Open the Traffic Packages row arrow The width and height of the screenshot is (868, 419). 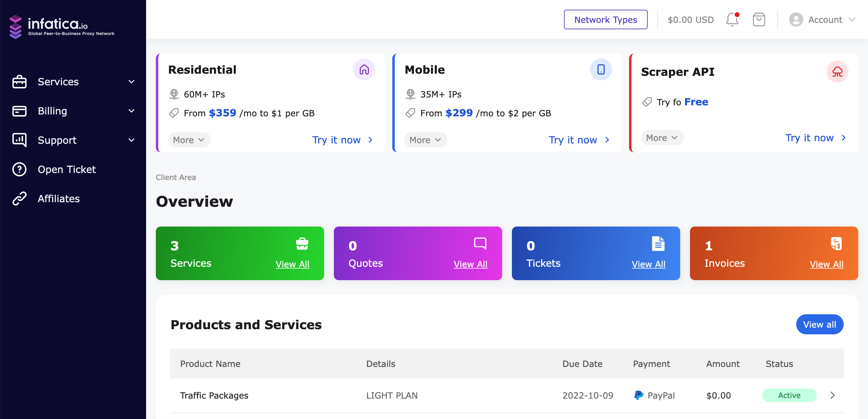(832, 395)
